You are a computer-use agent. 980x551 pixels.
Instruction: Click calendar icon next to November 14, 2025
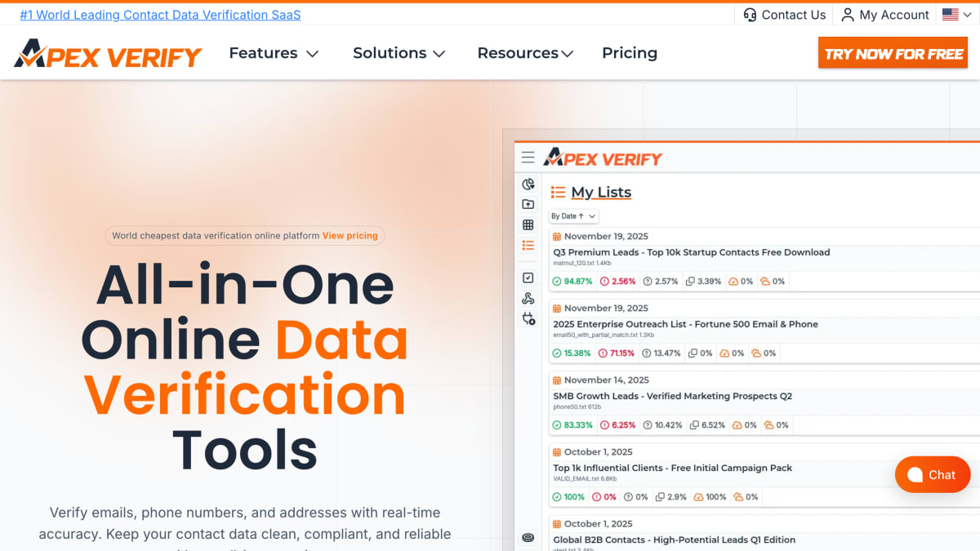coord(557,380)
